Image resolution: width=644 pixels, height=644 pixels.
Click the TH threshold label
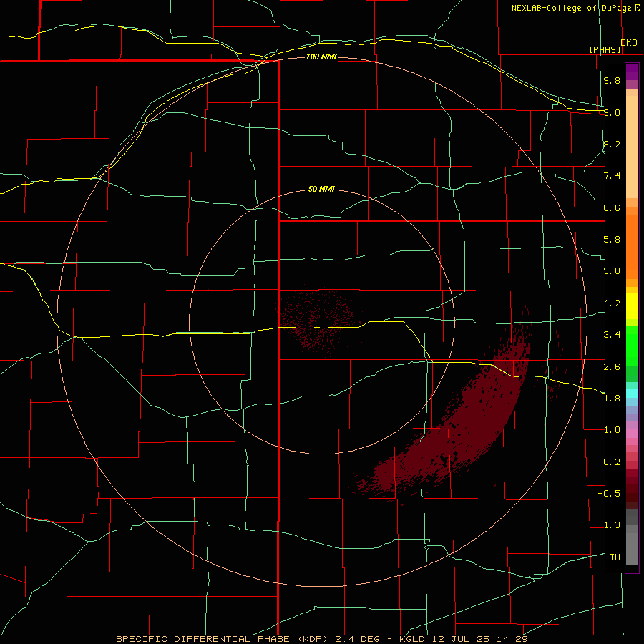pyautogui.click(x=615, y=557)
